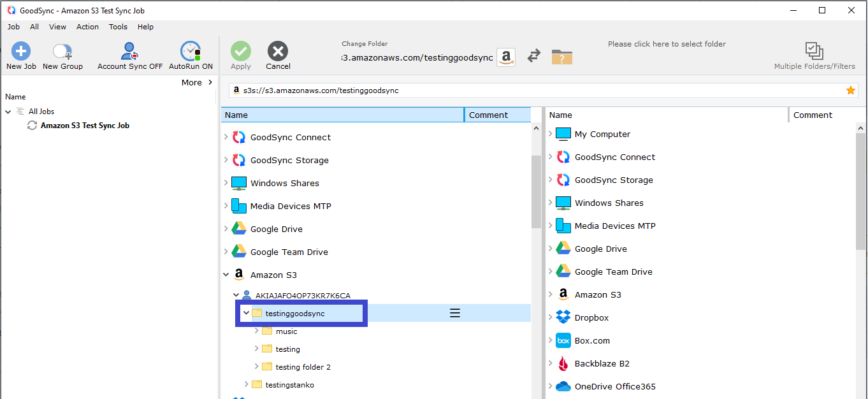Create a New Group
Viewport: 868px width, 399px height.
(62, 52)
